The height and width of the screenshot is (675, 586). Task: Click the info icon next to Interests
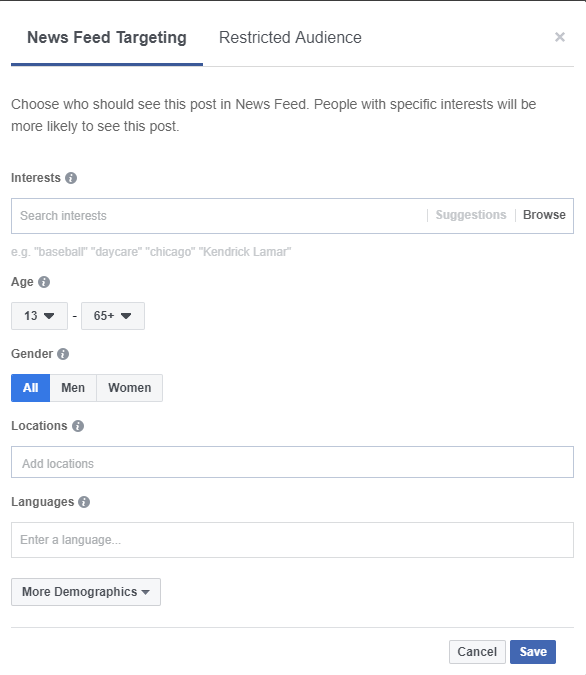click(x=71, y=178)
